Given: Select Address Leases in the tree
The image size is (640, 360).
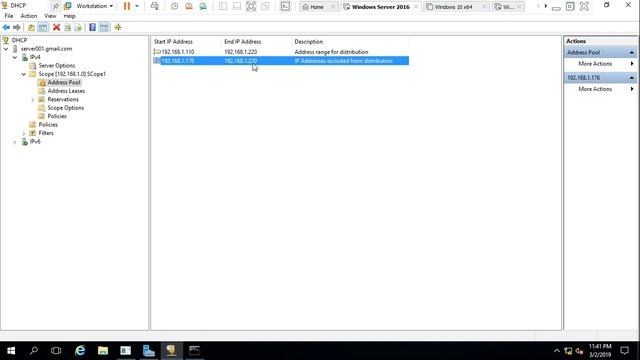Looking at the screenshot, I should (x=66, y=91).
